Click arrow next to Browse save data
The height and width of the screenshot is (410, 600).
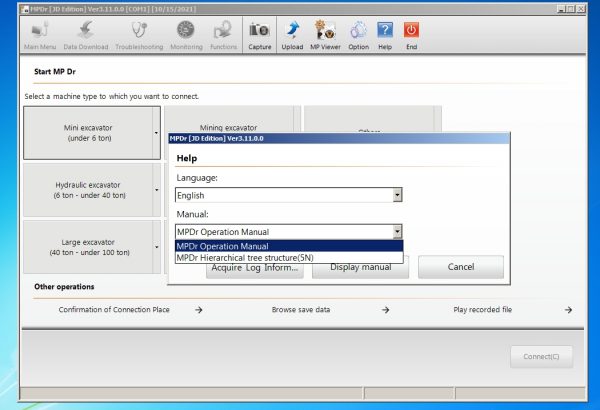[x=385, y=310]
